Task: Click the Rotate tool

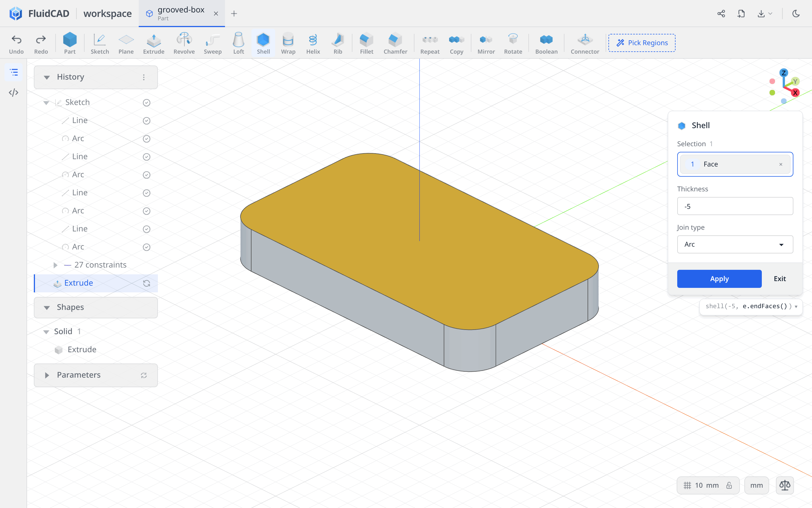Action: pyautogui.click(x=513, y=43)
